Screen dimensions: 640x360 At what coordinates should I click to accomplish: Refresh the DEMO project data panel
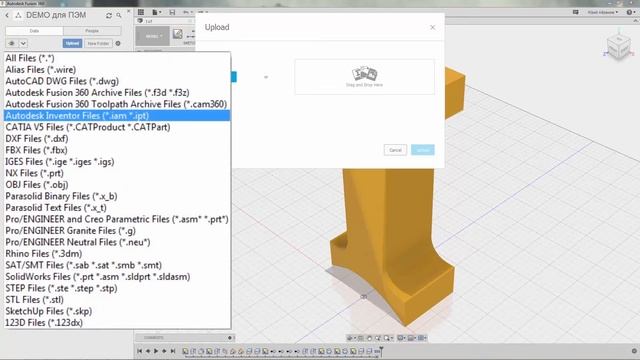click(x=109, y=16)
